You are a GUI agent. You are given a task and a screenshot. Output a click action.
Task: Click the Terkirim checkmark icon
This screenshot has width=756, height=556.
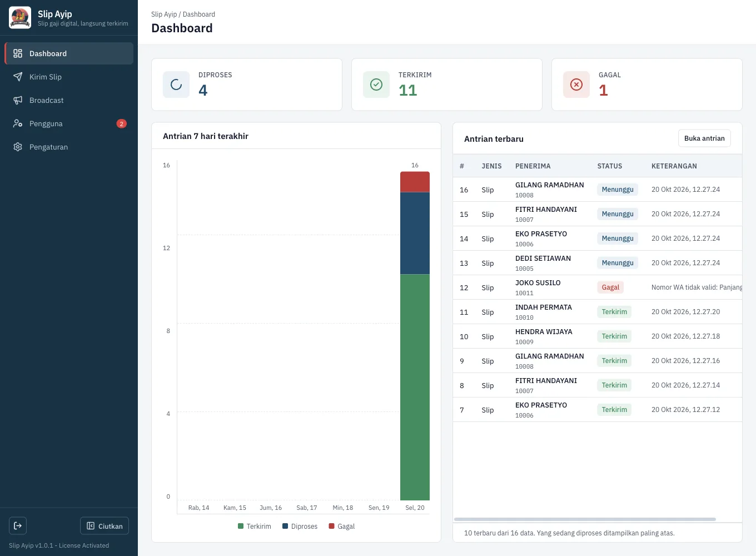pos(376,85)
